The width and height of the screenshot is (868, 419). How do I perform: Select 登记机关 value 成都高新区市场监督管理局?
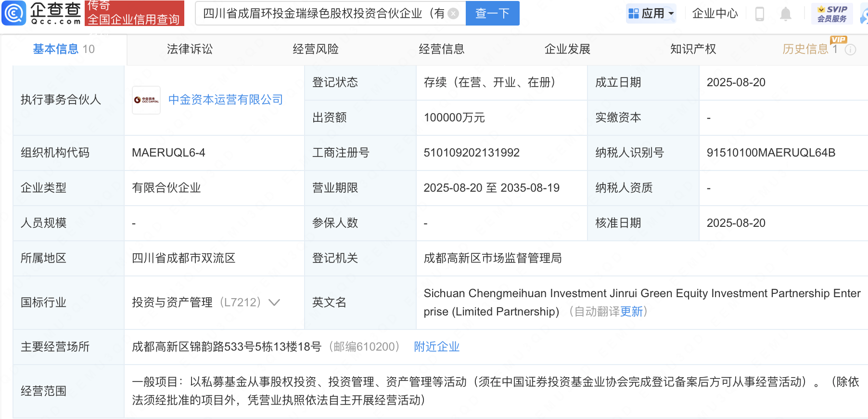[493, 258]
